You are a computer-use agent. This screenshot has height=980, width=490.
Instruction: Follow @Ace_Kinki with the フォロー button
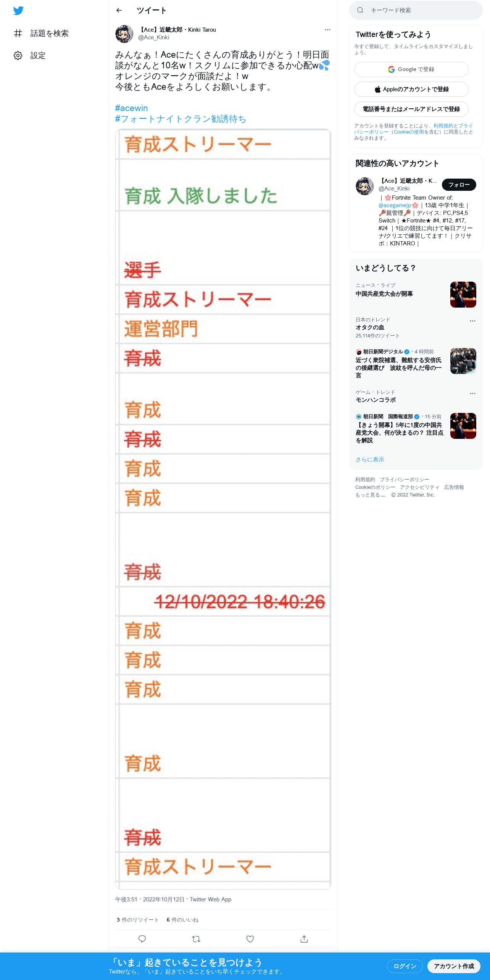(459, 185)
